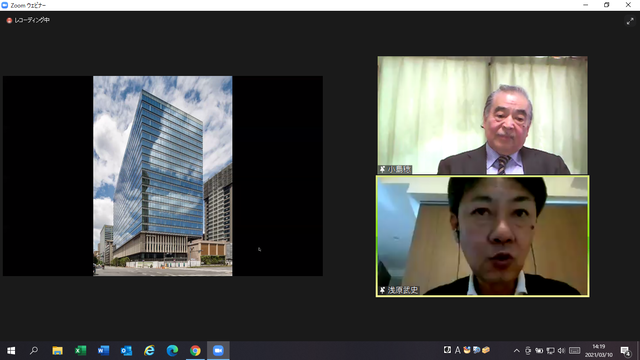Click the pin icon on the upper video
Viewport: 640px width, 360px height.
[x=382, y=169]
